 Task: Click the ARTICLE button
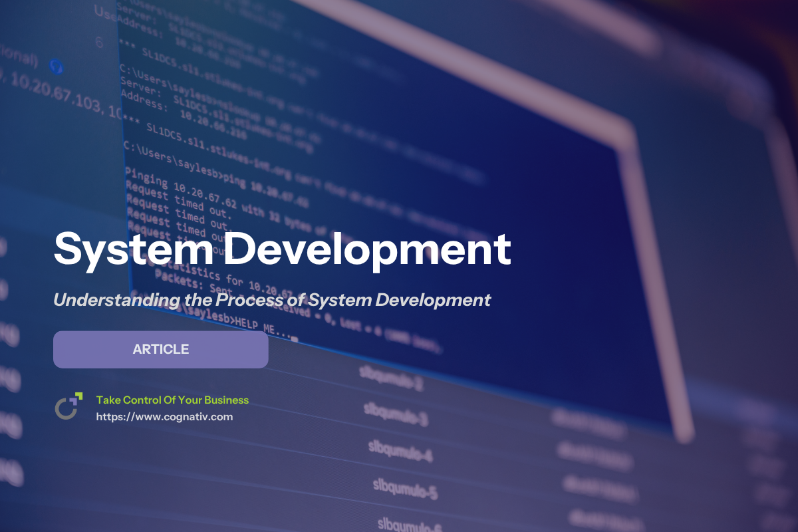pyautogui.click(x=160, y=349)
